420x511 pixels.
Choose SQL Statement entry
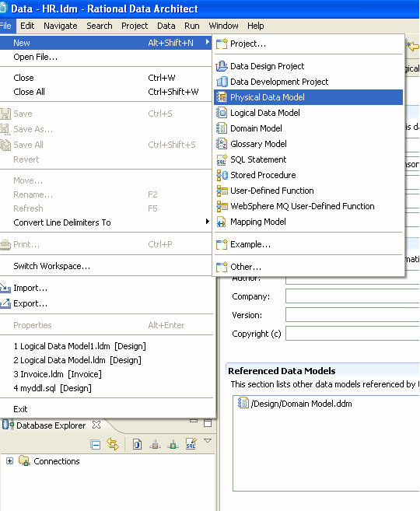pos(308,159)
